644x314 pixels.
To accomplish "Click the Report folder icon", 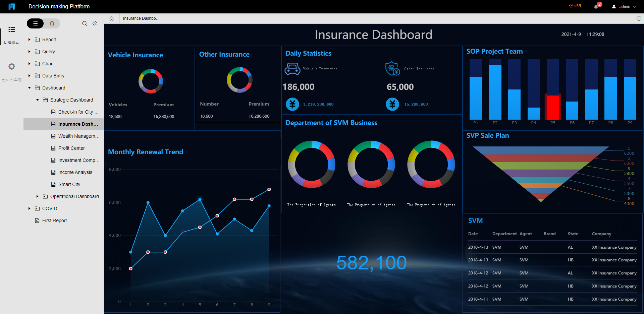I will pyautogui.click(x=37, y=40).
